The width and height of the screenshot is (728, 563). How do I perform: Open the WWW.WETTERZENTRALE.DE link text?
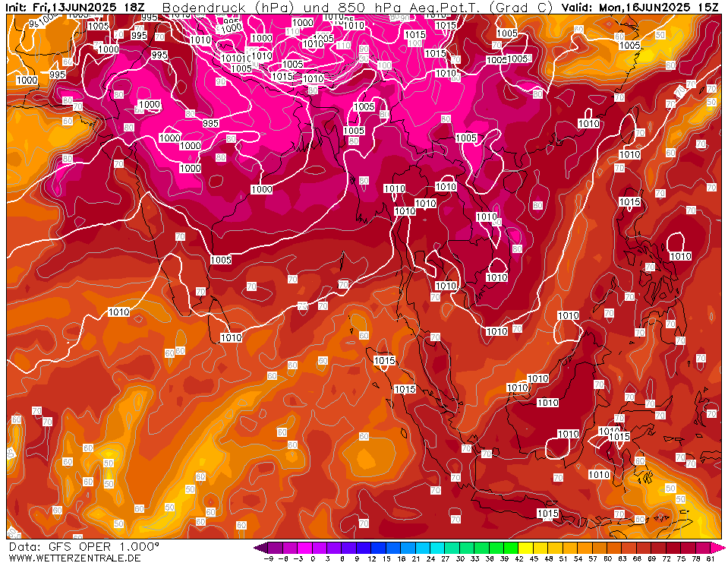click(74, 558)
